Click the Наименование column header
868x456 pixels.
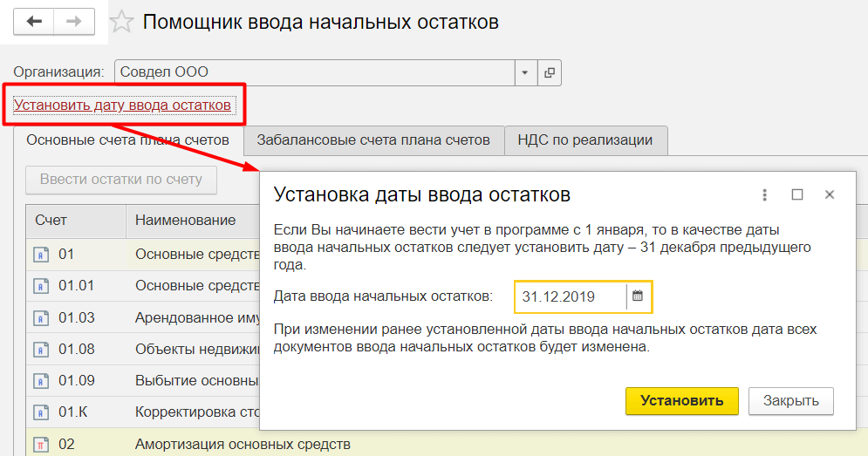pyautogui.click(x=193, y=221)
